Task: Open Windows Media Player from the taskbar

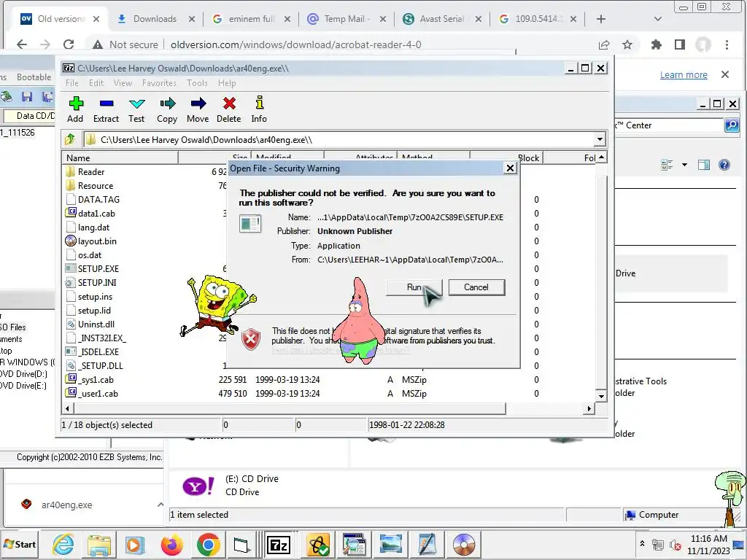Action: [x=135, y=544]
